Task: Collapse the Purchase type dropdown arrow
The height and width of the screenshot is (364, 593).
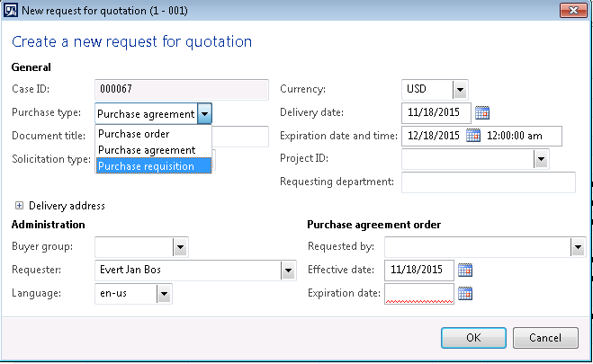Action: pos(205,113)
